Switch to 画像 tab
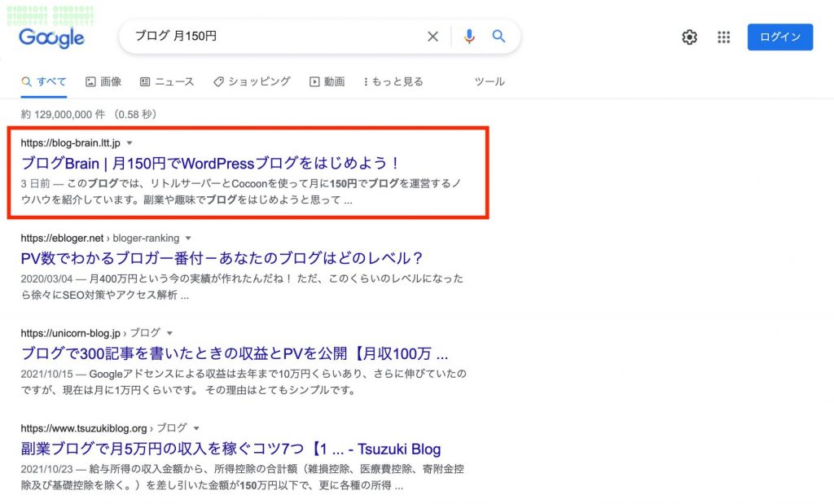This screenshot has width=834, height=504. pos(103,81)
